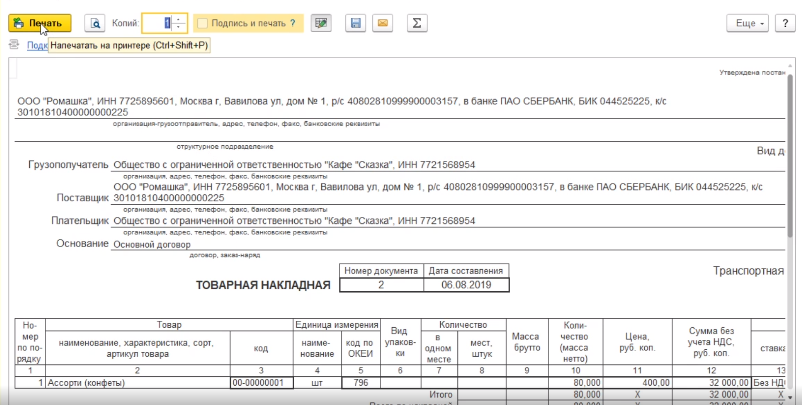Click the floppy disk save icon
Image resolution: width=802 pixels, height=405 pixels.
[x=355, y=22]
